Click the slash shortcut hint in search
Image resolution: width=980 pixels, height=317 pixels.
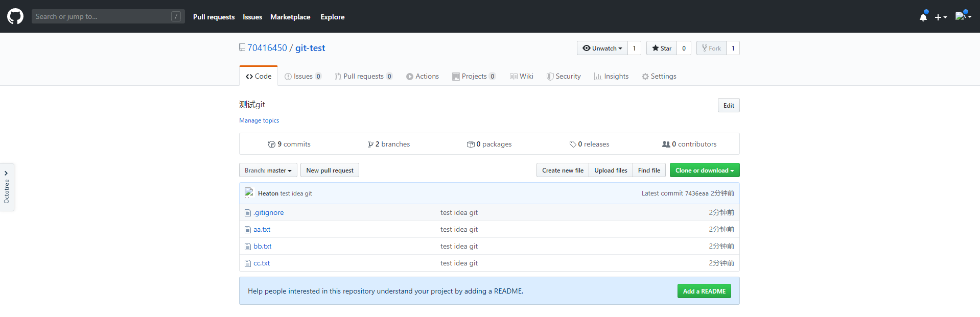[176, 16]
